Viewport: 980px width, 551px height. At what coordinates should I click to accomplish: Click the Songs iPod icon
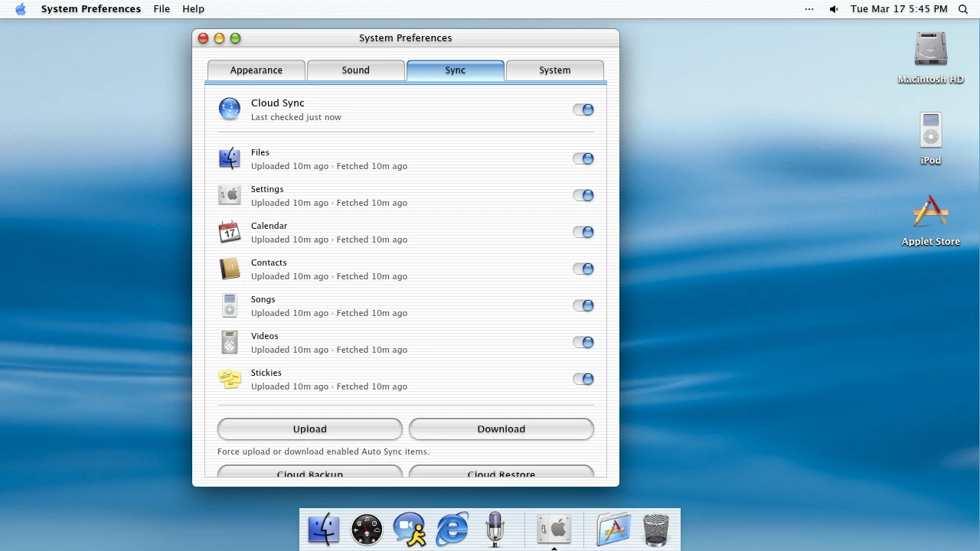(x=230, y=305)
